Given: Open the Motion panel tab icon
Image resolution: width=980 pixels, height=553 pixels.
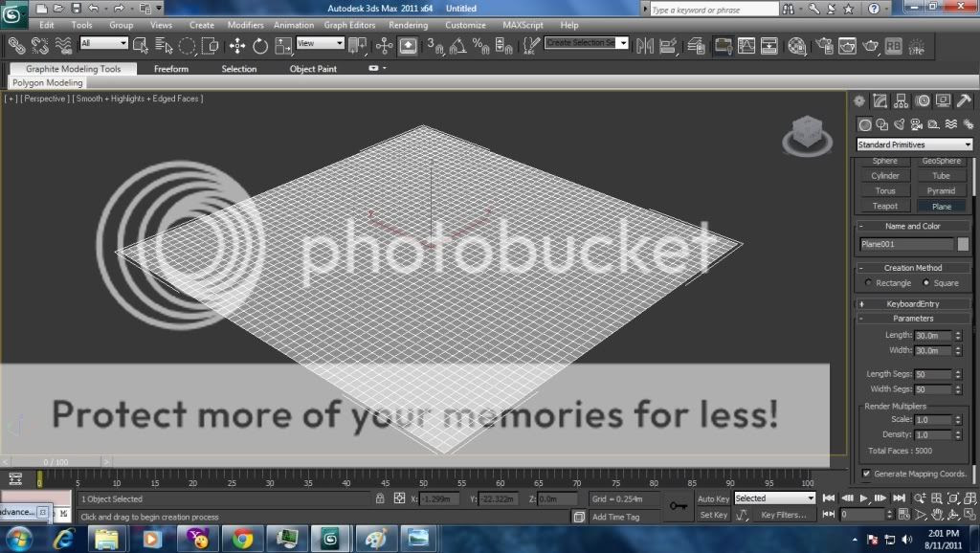Looking at the screenshot, I should [922, 100].
